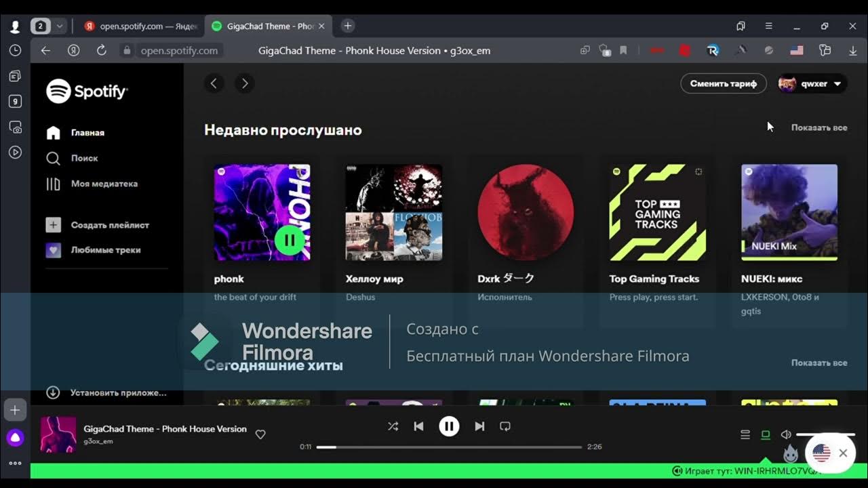Screen dimensions: 868x488
Task: Like current track with heart icon
Action: 260,434
